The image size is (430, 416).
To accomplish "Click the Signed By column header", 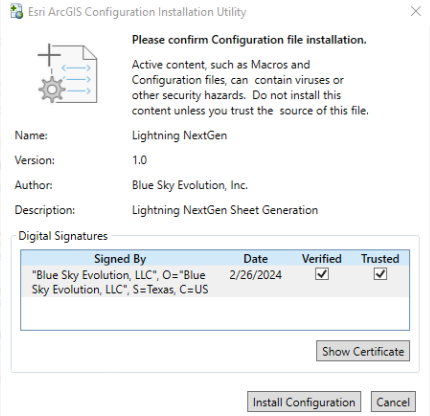I will (x=120, y=259).
